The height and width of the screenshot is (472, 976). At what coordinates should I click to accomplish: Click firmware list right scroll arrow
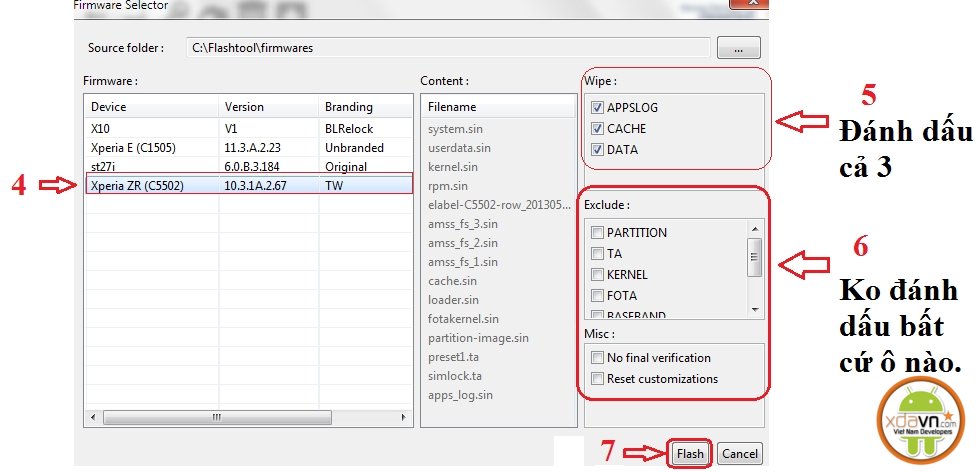[403, 417]
